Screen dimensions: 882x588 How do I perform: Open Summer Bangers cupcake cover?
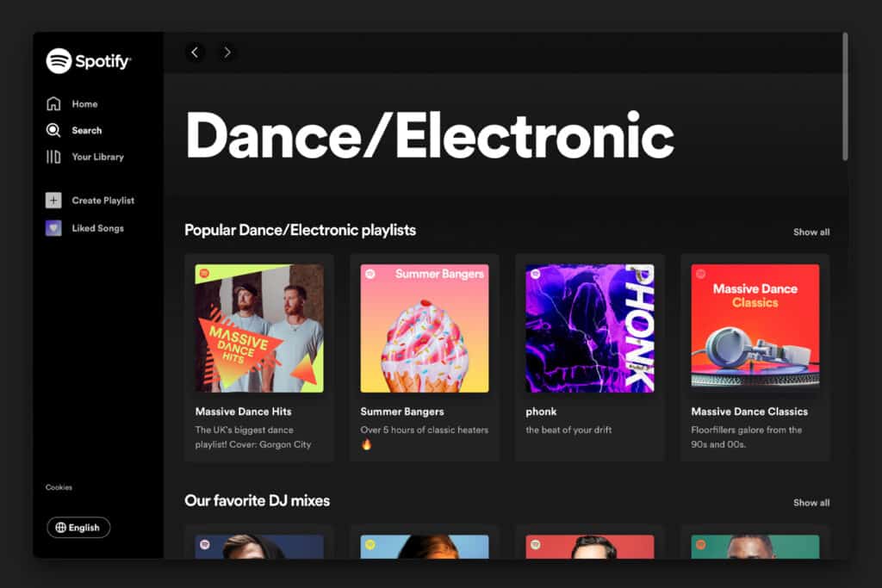425,328
